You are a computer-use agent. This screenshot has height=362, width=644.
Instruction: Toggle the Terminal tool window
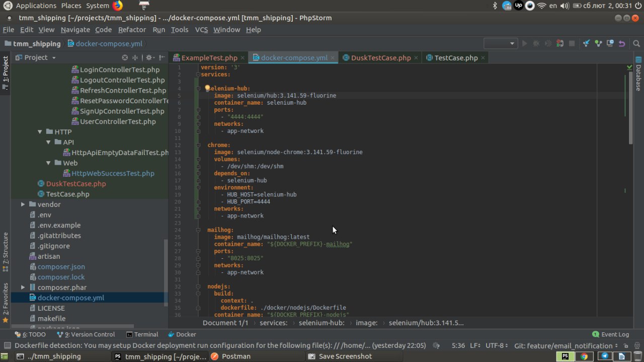pyautogui.click(x=142, y=334)
